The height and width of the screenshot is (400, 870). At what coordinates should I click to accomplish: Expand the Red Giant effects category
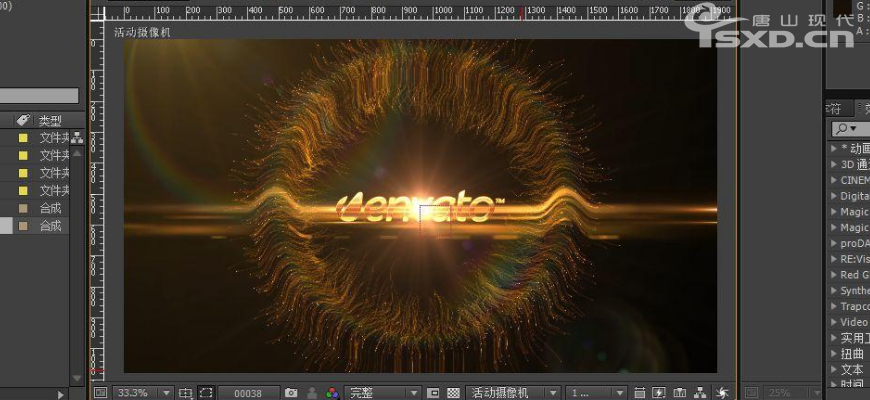[x=833, y=275]
